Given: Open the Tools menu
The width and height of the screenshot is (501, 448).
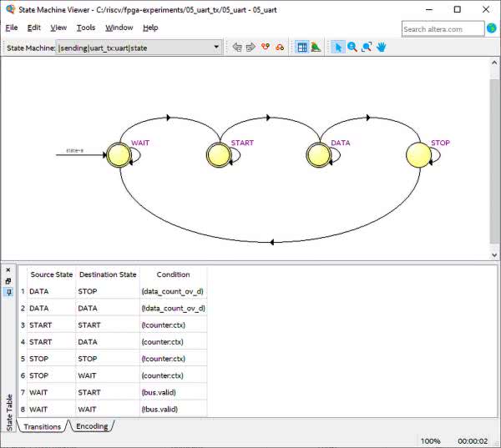Looking at the screenshot, I should (85, 28).
